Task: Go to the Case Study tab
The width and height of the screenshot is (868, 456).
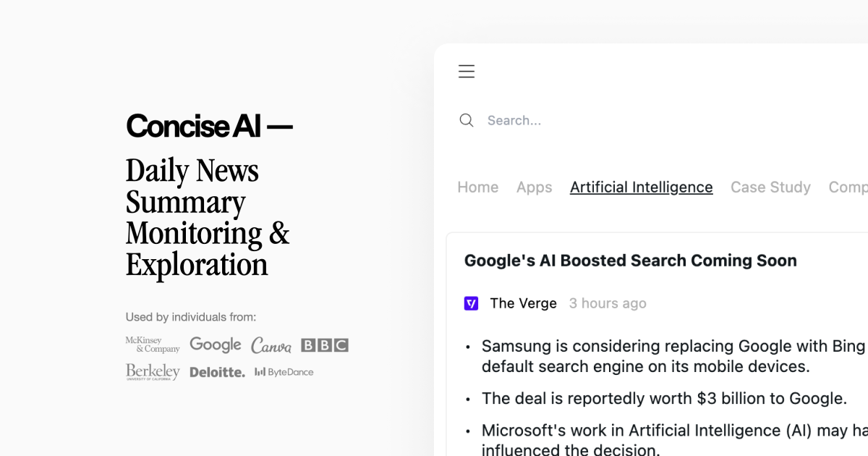Action: [770, 187]
